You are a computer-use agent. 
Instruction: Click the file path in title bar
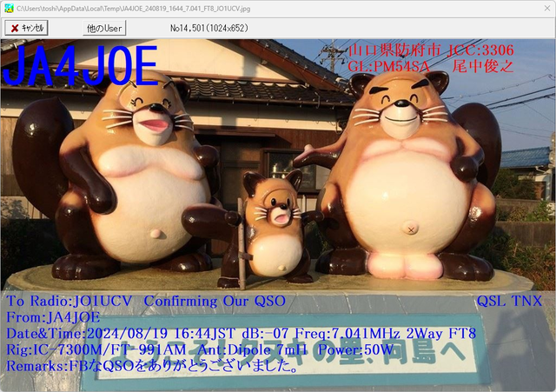click(133, 9)
